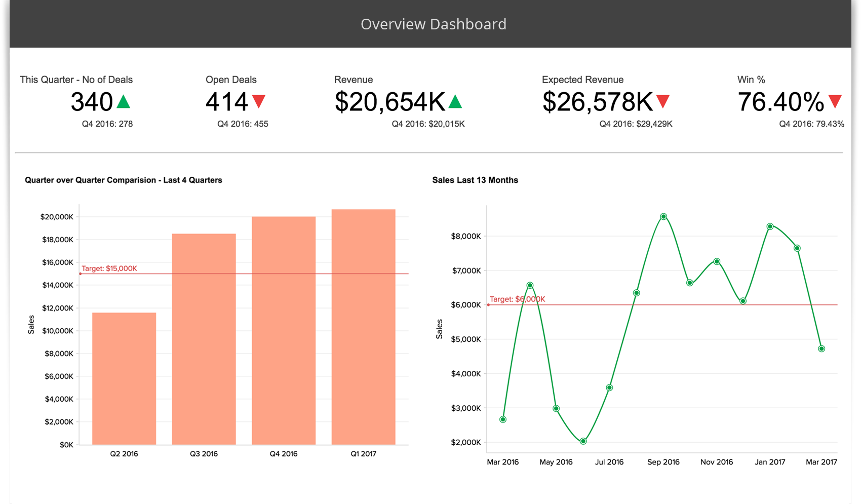861x504 pixels.
Task: Click red down arrow next to Expected Revenue
Action: (x=663, y=101)
